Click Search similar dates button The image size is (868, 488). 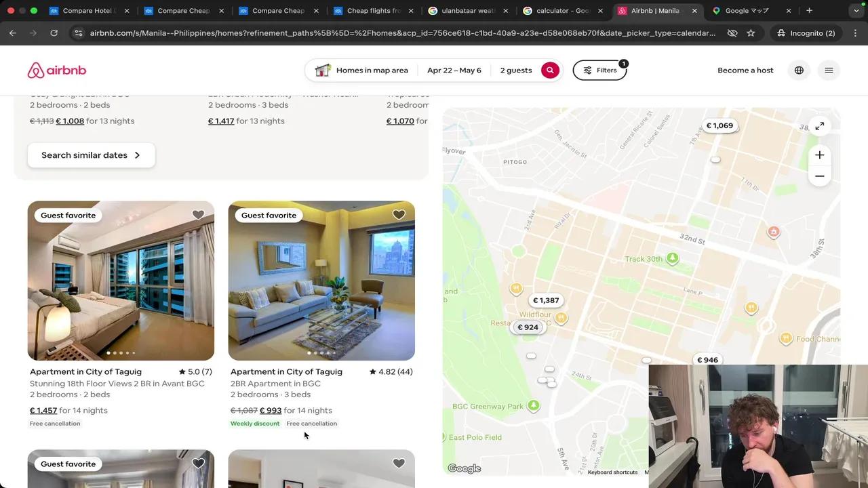[91, 155]
